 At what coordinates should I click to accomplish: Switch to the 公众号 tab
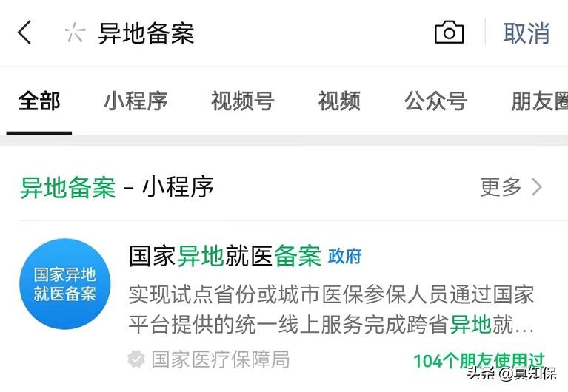coord(435,101)
